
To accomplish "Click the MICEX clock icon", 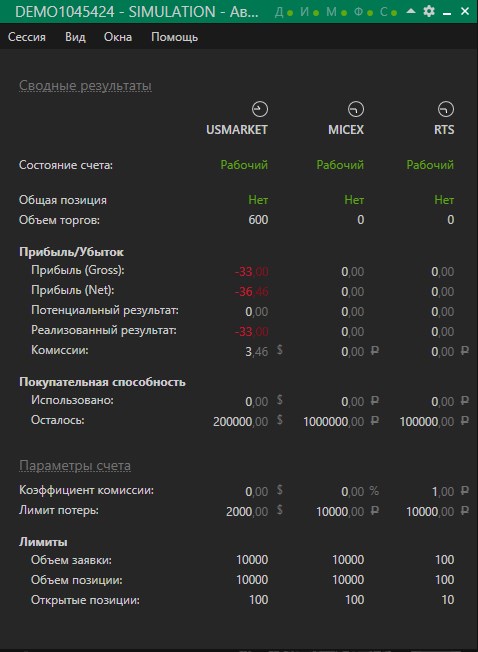I will pos(356,109).
